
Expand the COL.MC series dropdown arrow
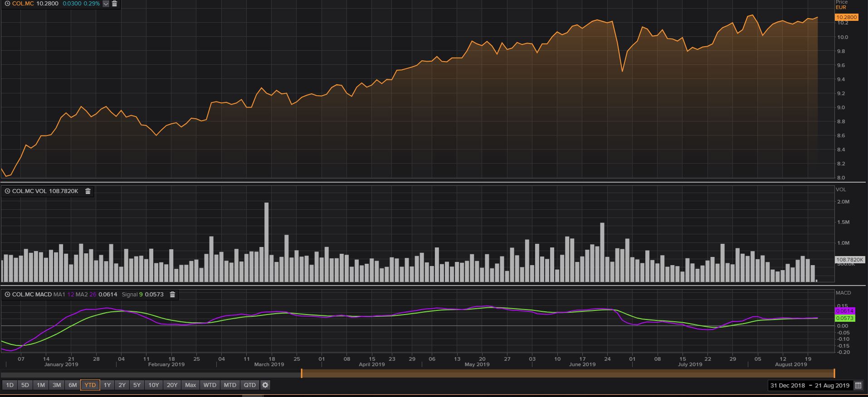[106, 4]
